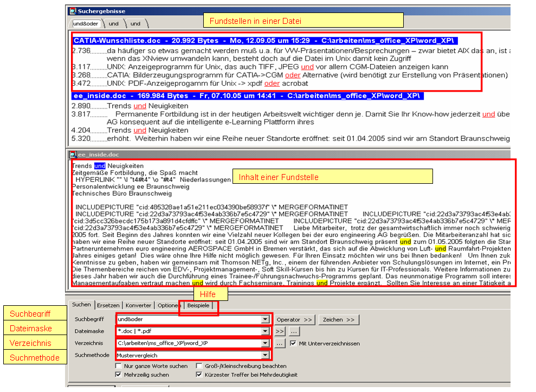Click the >> button beside Dateimaske
The width and height of the screenshot is (536, 392).
[280, 331]
